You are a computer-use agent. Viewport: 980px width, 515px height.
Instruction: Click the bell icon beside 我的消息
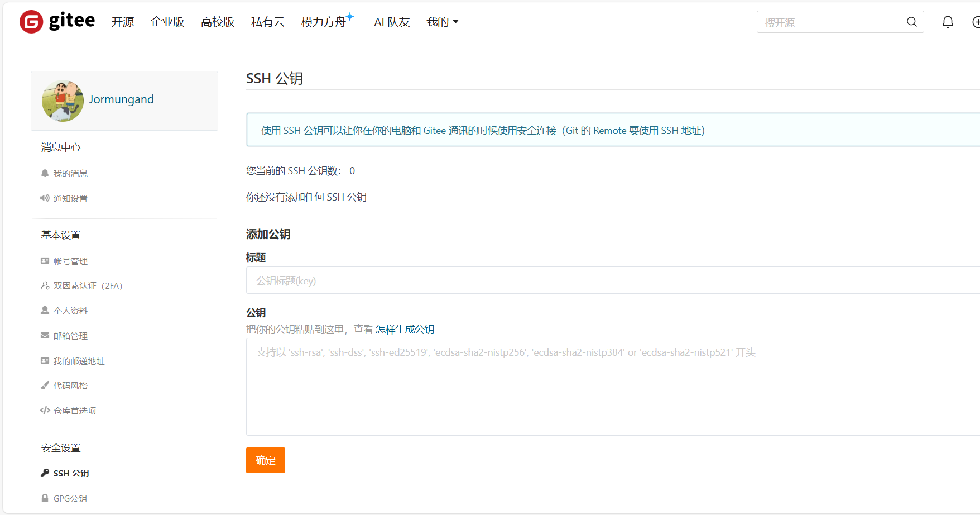tap(45, 173)
